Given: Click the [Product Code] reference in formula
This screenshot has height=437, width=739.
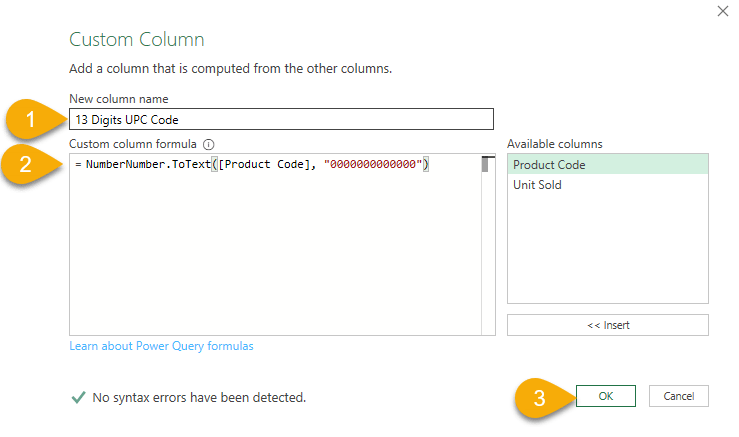Looking at the screenshot, I should point(264,164).
